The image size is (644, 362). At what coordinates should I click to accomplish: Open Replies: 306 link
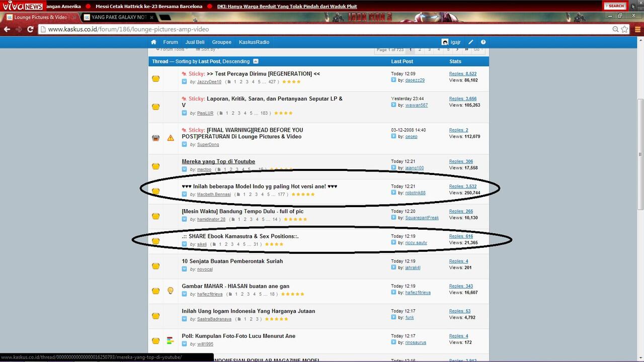[x=461, y=161]
